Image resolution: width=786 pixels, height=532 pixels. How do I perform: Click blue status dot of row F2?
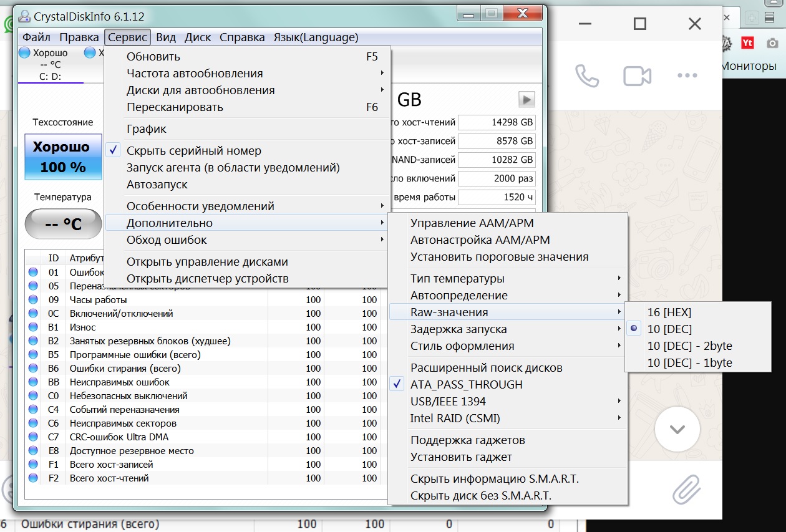coord(32,478)
